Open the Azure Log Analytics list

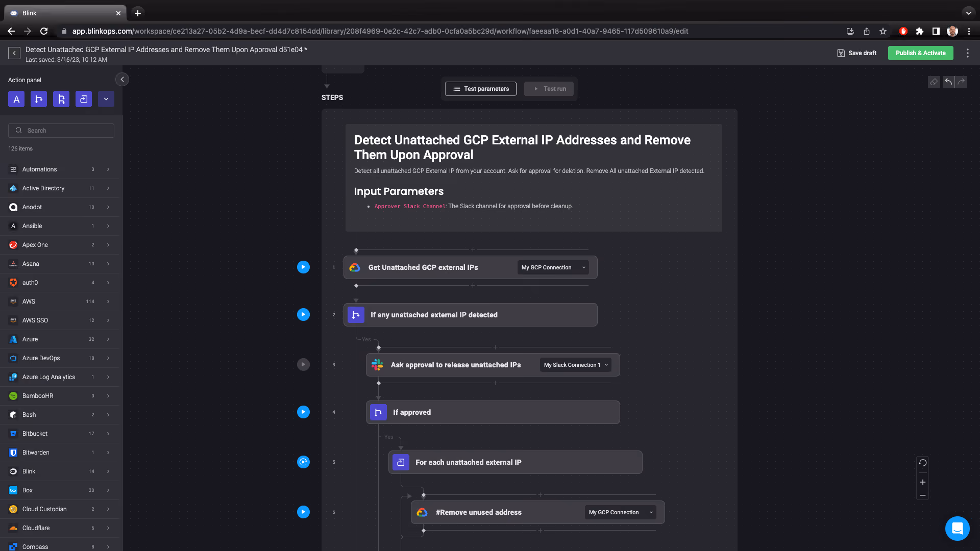pyautogui.click(x=59, y=377)
